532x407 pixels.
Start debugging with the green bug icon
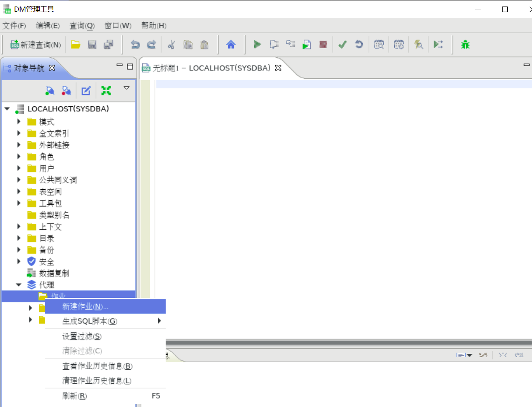[x=465, y=44]
